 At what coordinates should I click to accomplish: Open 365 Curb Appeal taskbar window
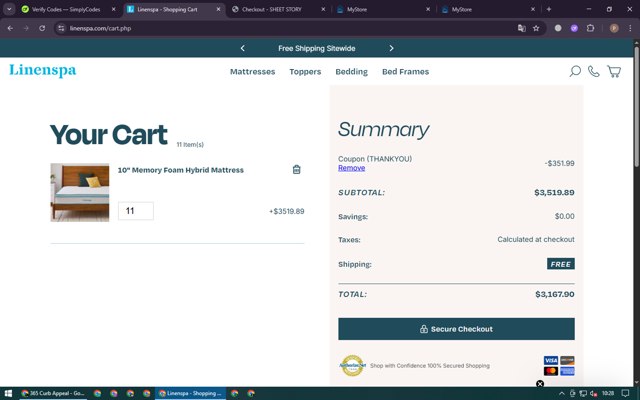(53, 393)
